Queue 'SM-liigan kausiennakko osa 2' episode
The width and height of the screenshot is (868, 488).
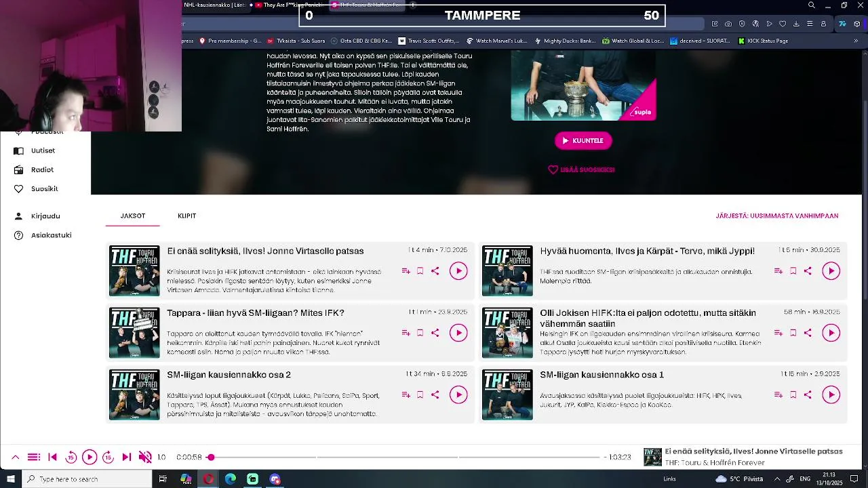(x=406, y=395)
